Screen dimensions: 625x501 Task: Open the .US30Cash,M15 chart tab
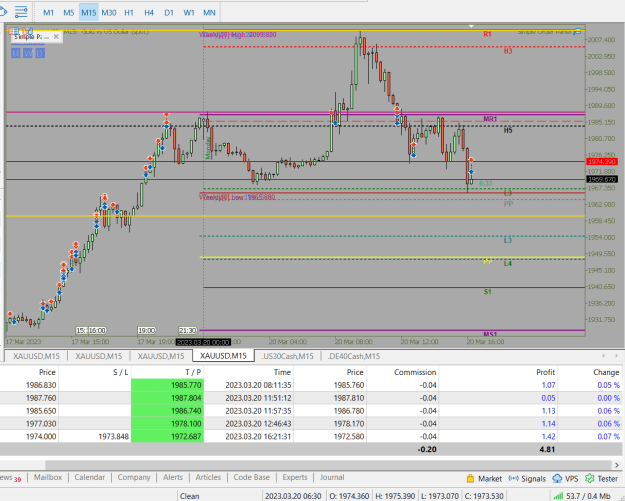pos(287,356)
